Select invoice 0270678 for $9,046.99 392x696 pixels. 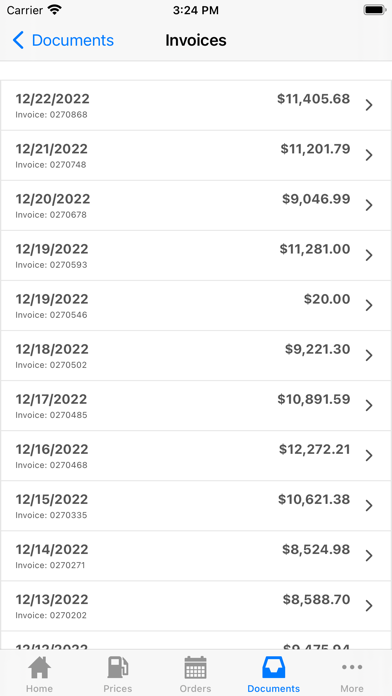(x=196, y=206)
